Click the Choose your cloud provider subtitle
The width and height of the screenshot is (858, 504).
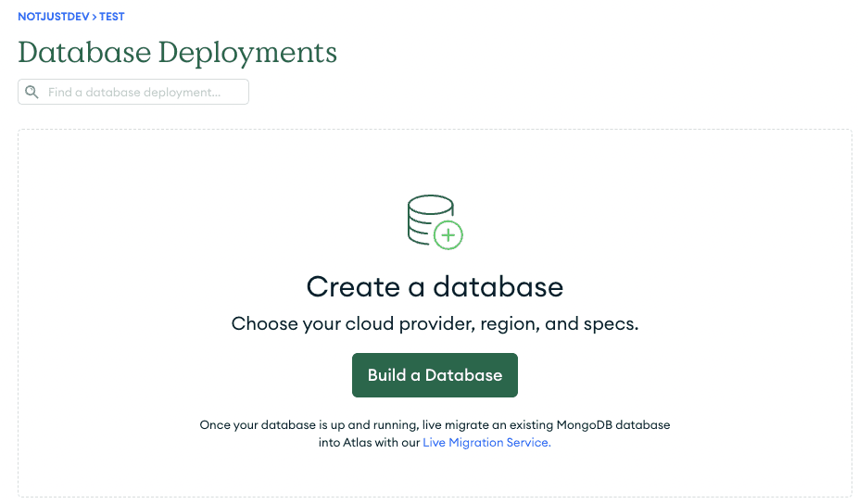click(x=435, y=324)
